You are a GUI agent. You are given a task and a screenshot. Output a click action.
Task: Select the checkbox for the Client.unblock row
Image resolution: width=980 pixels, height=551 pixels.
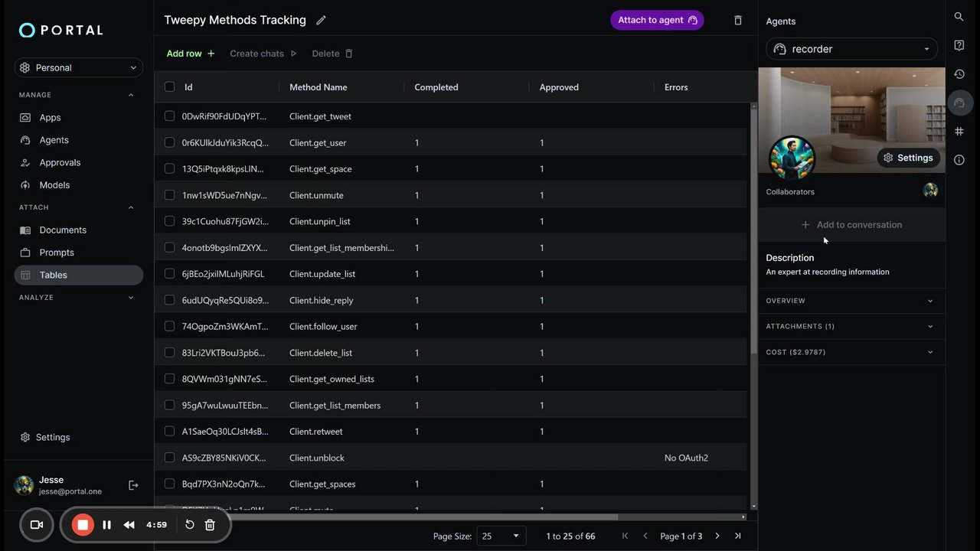pyautogui.click(x=170, y=458)
